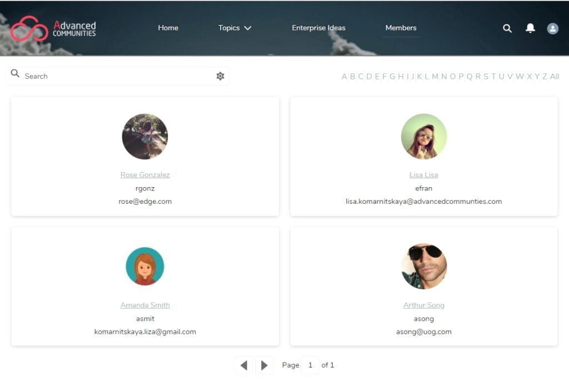This screenshot has height=392, width=569.
Task: Open the user profile avatar icon
Action: (553, 28)
